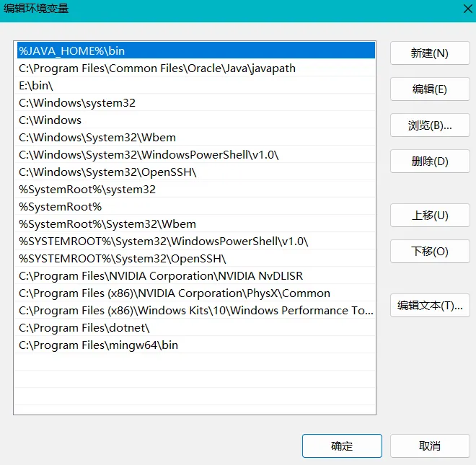Move entry down with 下移(O)

(430, 252)
